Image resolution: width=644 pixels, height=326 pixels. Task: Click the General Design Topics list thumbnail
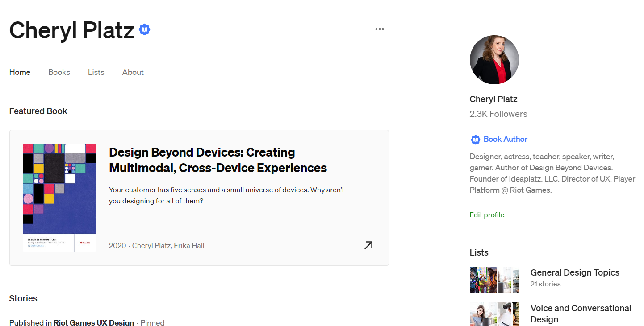click(x=494, y=280)
